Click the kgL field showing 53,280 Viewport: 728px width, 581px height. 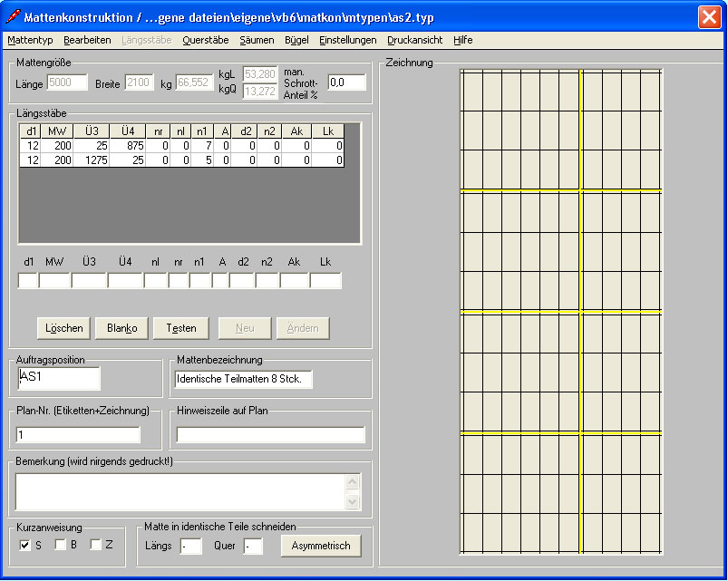[x=260, y=73]
